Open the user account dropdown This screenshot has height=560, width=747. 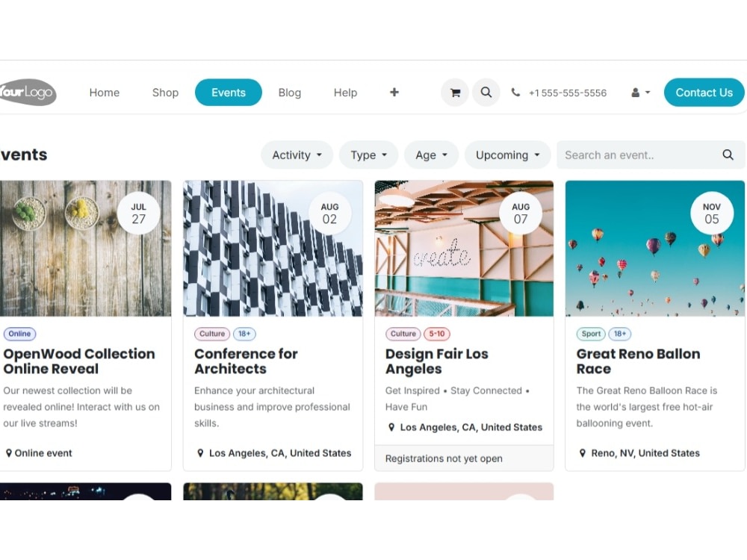coord(640,93)
